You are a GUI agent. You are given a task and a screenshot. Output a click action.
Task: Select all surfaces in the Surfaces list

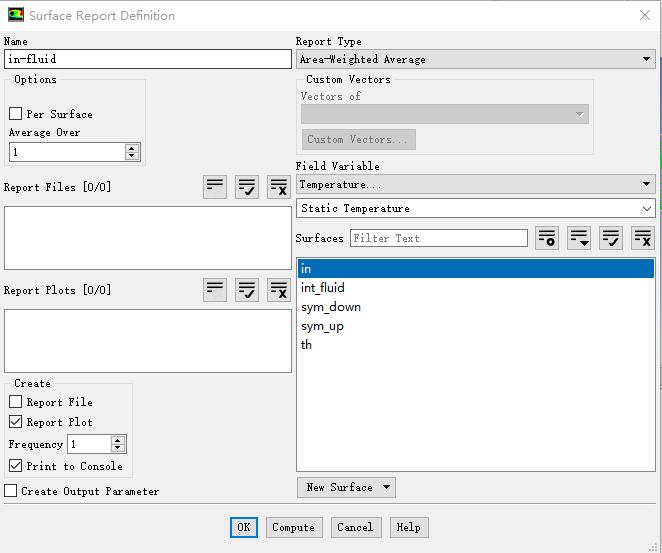611,238
